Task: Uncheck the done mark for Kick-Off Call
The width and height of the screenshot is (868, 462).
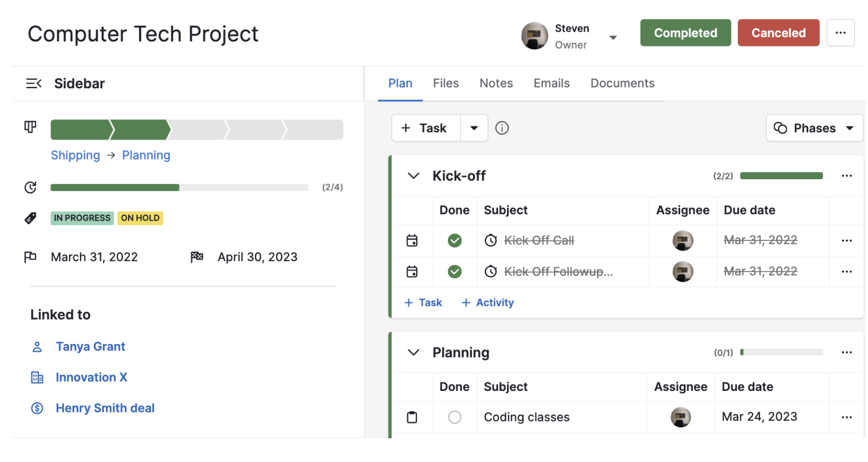Action: [455, 241]
